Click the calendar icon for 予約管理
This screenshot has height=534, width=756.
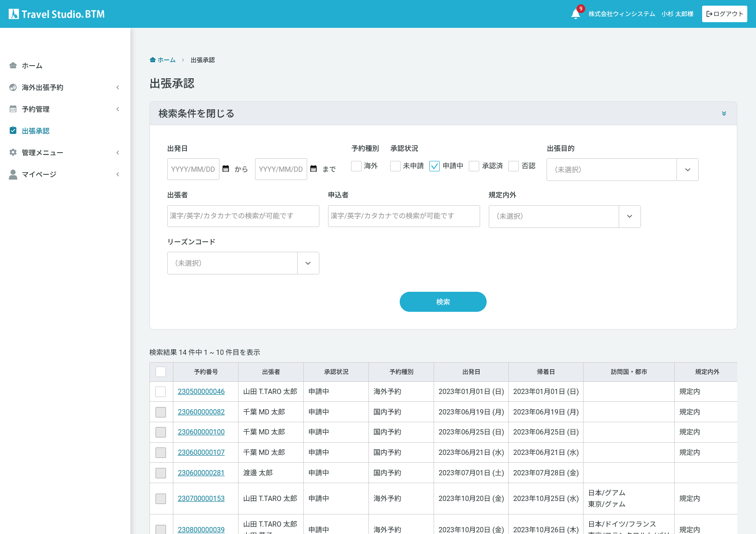(13, 109)
